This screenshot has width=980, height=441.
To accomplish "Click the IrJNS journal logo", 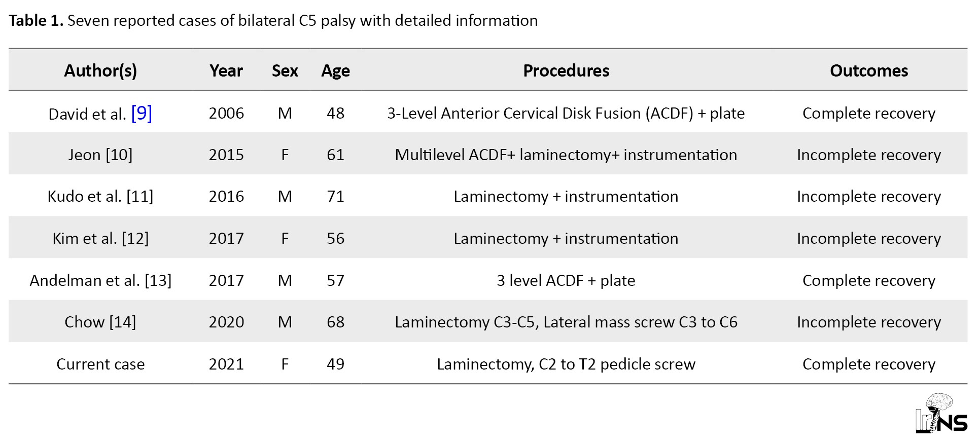I will click(941, 414).
